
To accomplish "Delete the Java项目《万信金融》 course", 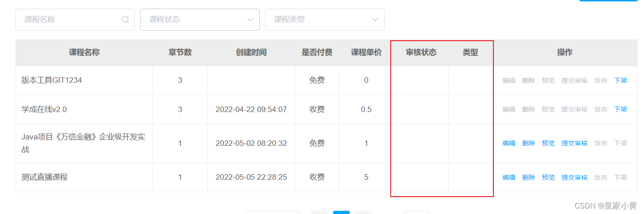I will coord(529,143).
